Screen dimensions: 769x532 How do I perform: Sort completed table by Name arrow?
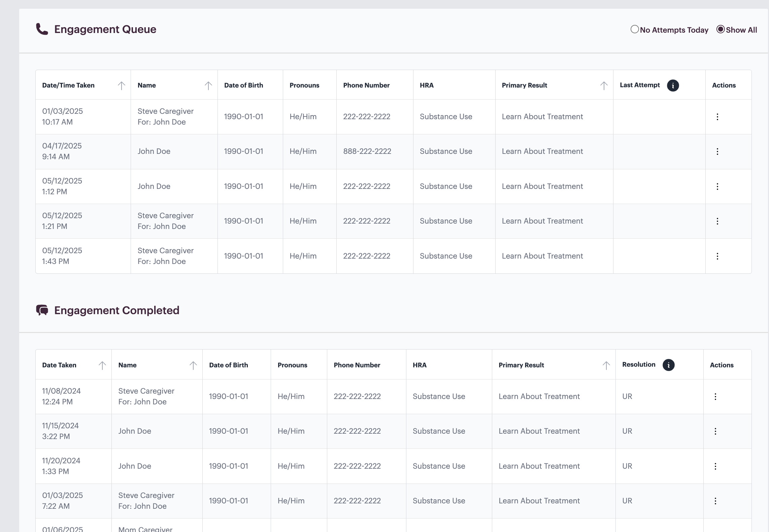pyautogui.click(x=193, y=365)
